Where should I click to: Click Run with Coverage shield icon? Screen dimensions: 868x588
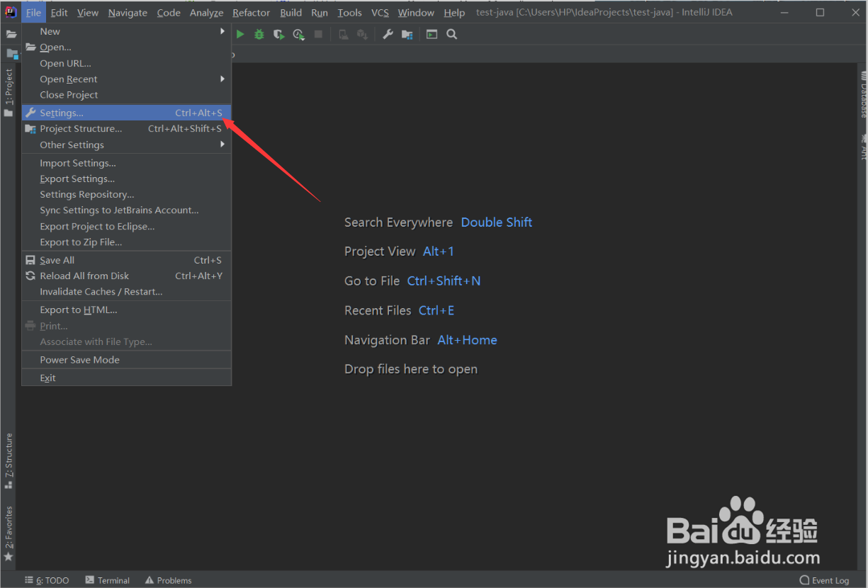point(279,34)
